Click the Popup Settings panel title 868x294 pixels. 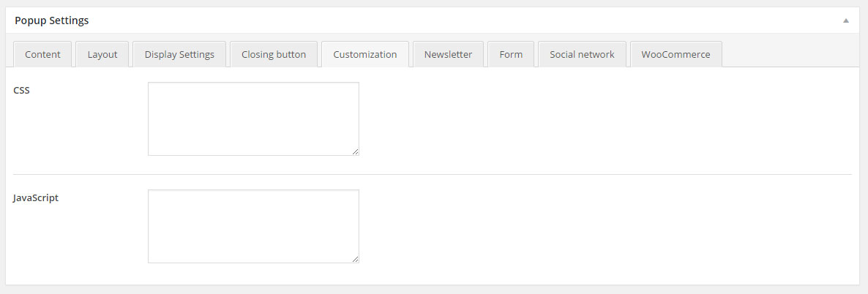51,20
